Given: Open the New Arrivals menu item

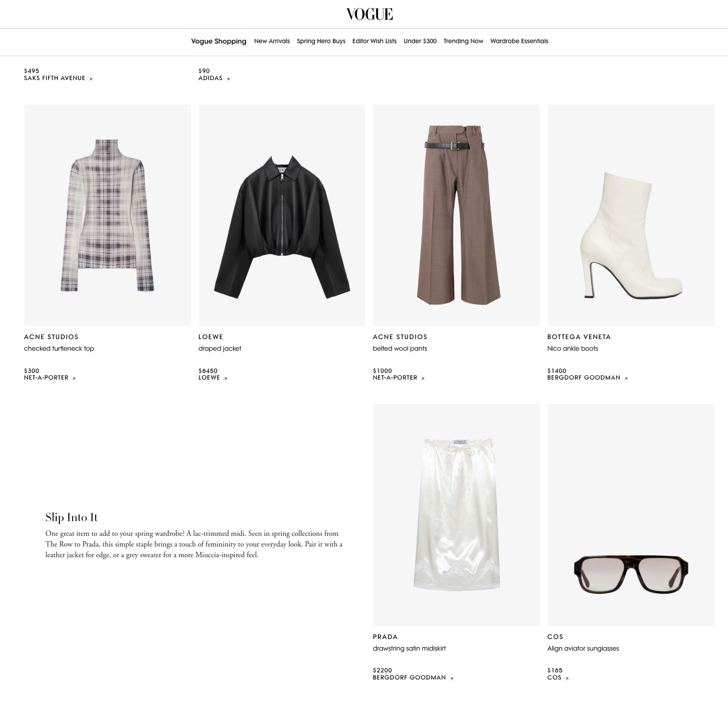Looking at the screenshot, I should (272, 41).
